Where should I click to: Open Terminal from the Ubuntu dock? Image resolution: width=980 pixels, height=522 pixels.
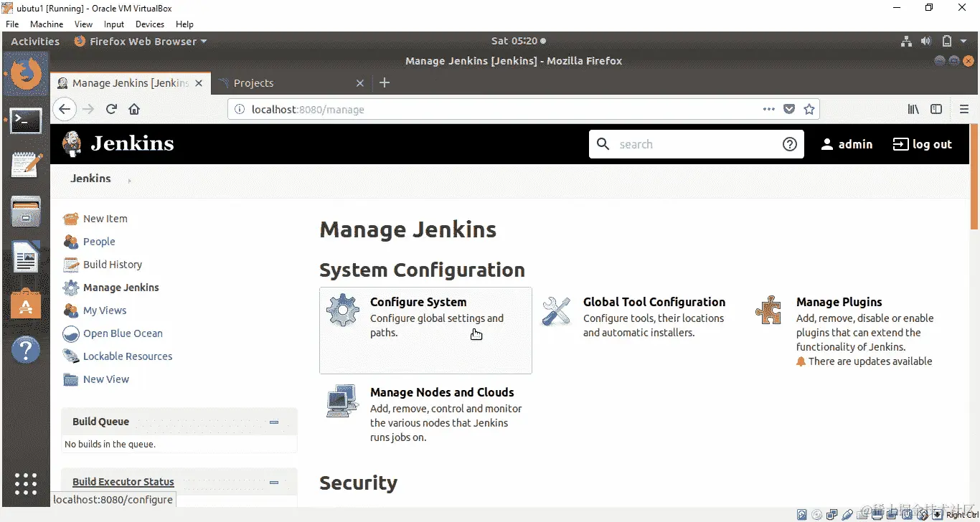click(26, 120)
